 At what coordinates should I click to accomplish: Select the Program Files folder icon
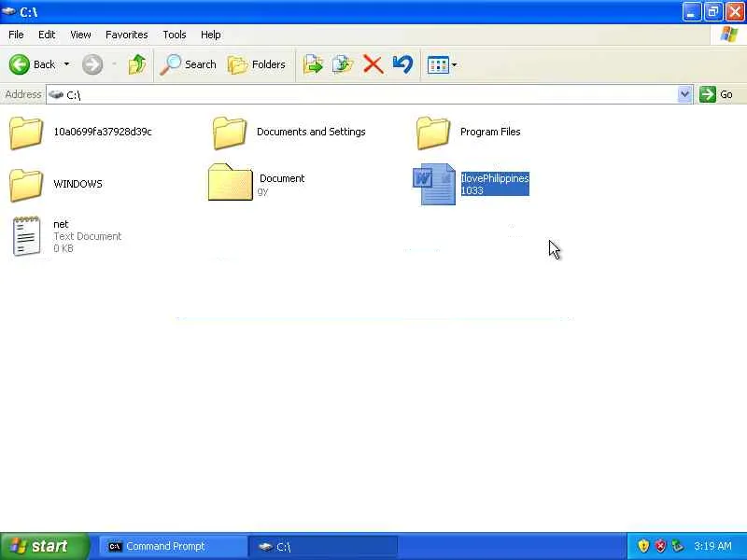coord(432,133)
